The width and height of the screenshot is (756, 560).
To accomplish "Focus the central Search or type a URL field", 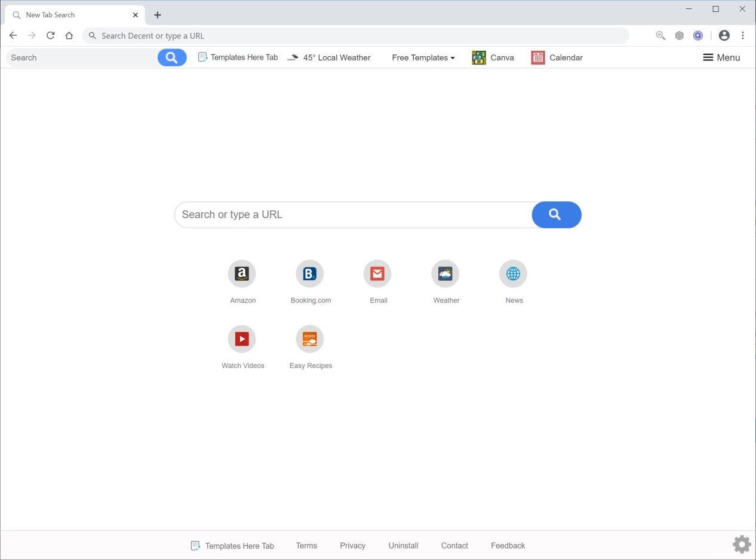I will coord(354,215).
